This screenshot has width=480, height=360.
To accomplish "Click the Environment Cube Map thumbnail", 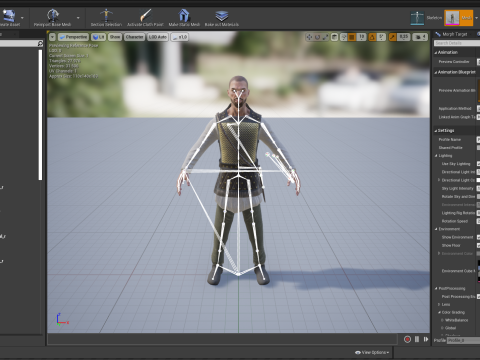I will [x=479, y=271].
